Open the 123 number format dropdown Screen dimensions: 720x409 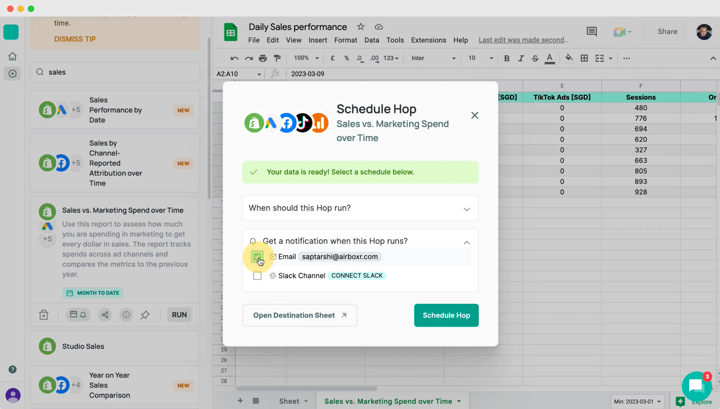click(391, 58)
